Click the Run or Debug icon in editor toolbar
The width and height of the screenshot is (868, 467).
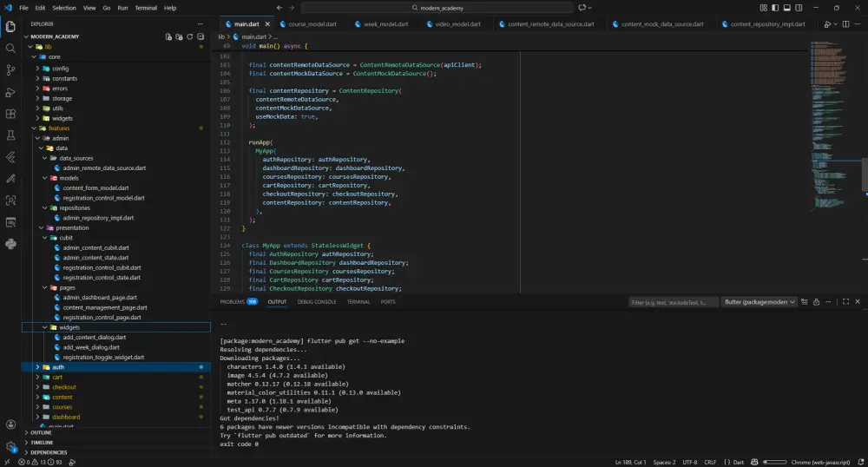tap(827, 23)
